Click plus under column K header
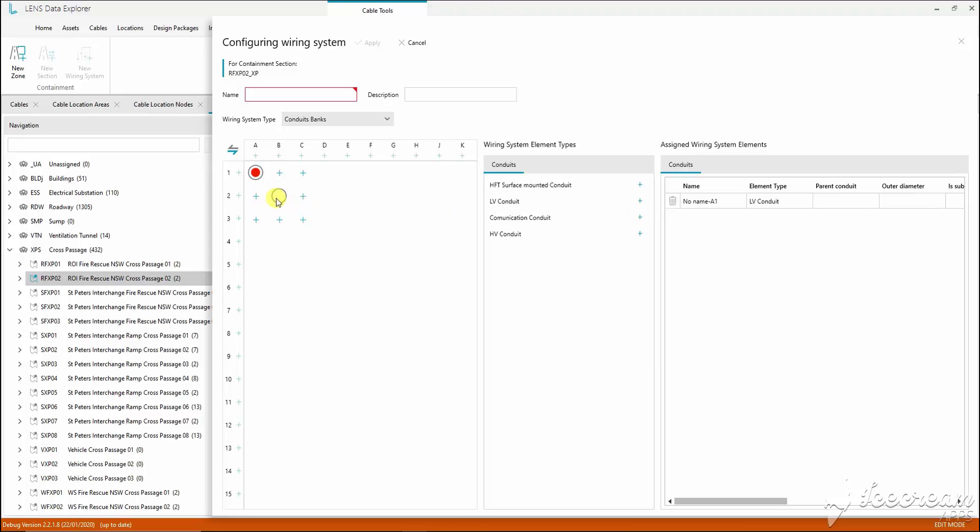980x532 pixels. tap(462, 156)
